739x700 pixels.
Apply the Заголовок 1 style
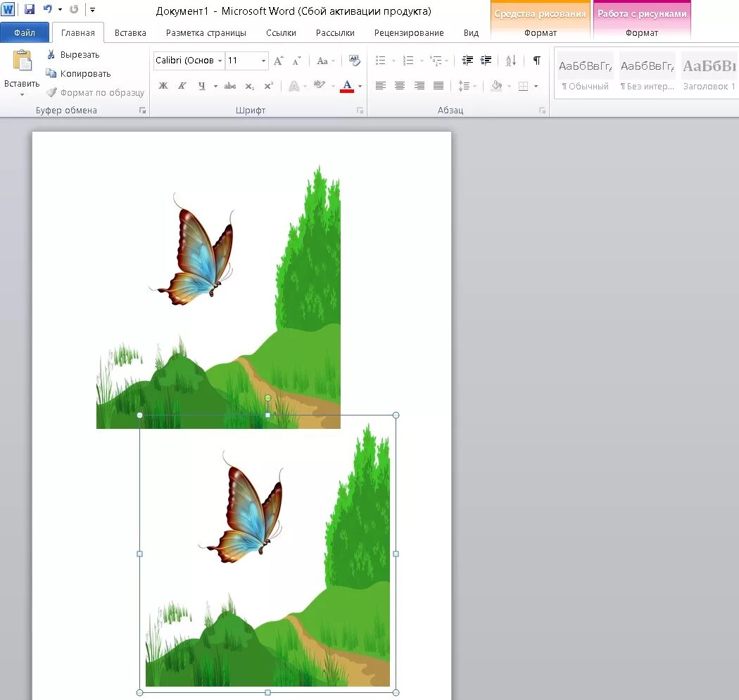coord(709,73)
